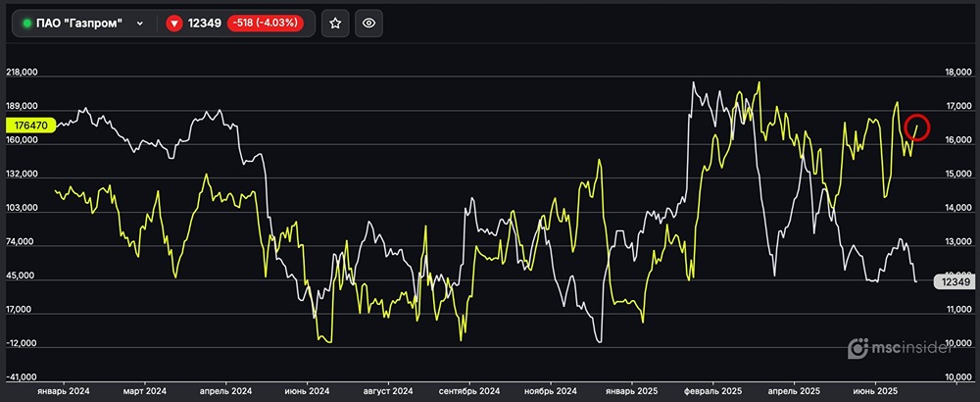The width and height of the screenshot is (980, 402).
Task: Click the 218,000 left axis label
Action: click(22, 73)
